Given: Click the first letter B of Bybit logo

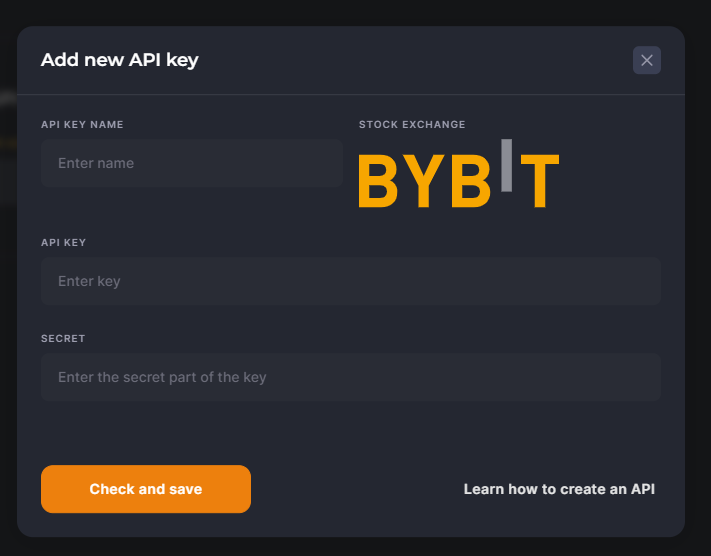Looking at the screenshot, I should coord(378,181).
